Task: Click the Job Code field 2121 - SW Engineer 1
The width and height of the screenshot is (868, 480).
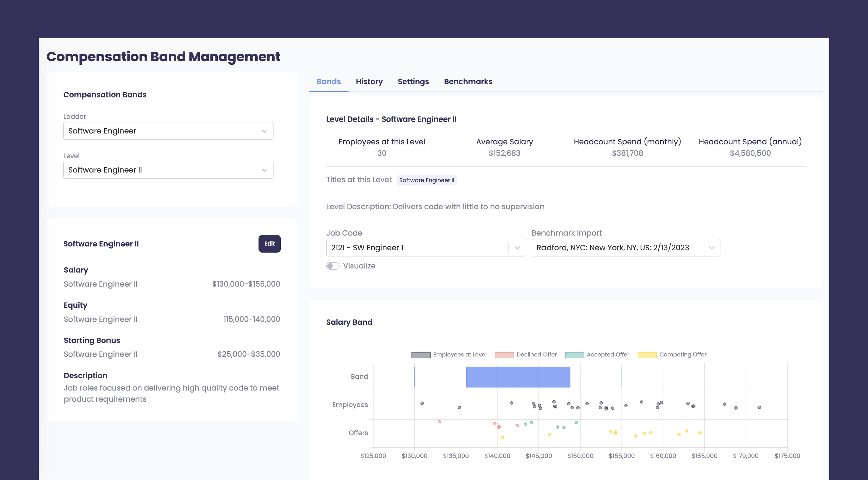Action: (x=416, y=248)
